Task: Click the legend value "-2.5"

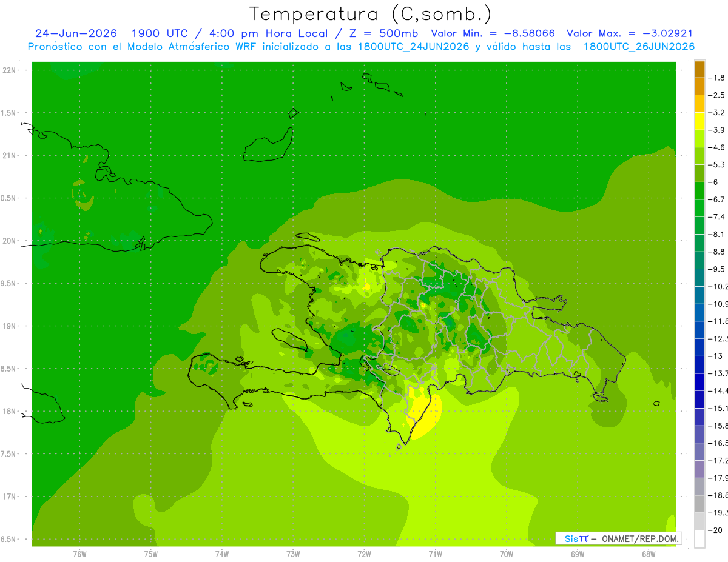Action: [x=717, y=95]
